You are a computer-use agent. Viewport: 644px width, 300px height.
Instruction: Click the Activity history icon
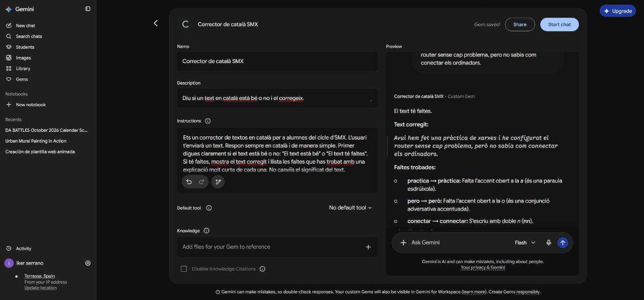point(9,249)
